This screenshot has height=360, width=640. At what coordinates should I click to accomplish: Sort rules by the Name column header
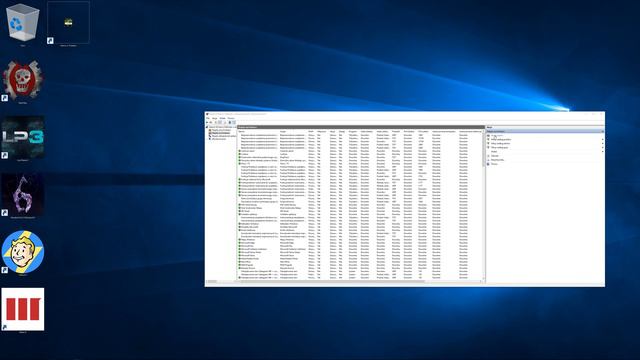click(x=242, y=131)
